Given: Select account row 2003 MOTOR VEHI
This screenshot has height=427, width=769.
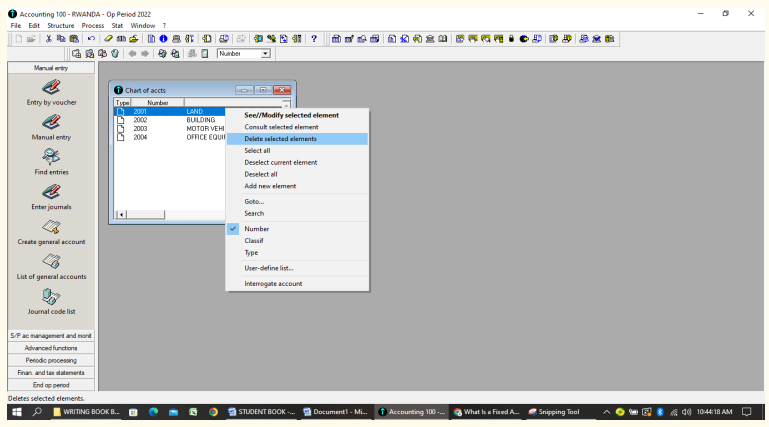Looking at the screenshot, I should (x=170, y=129).
